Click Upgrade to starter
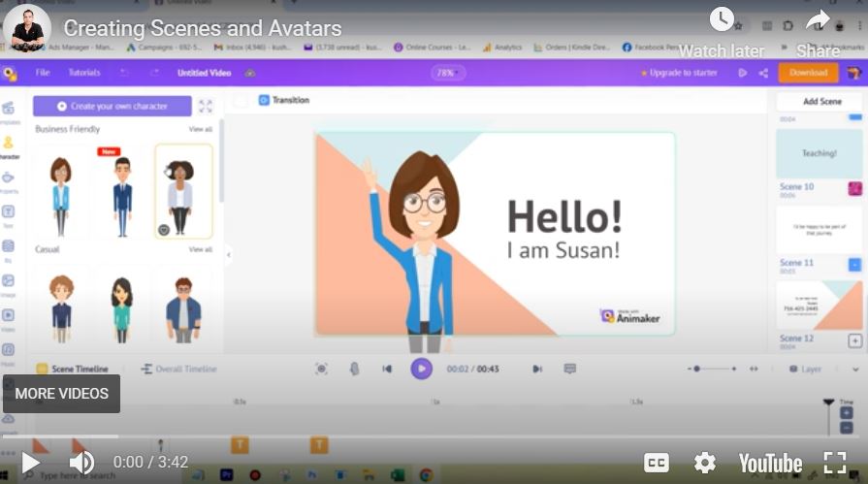The image size is (868, 484). [x=679, y=73]
